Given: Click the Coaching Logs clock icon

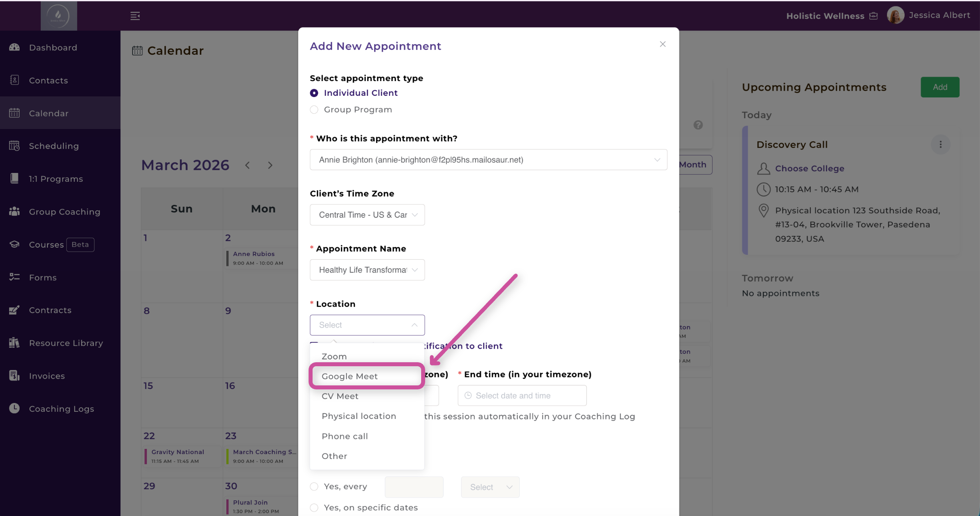Looking at the screenshot, I should coord(14,408).
